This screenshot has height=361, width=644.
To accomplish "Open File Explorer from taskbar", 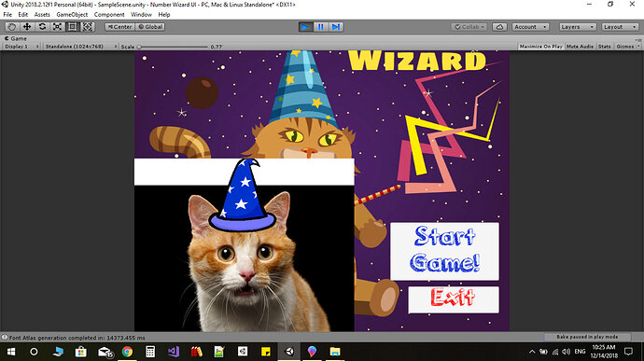I will pos(335,352).
